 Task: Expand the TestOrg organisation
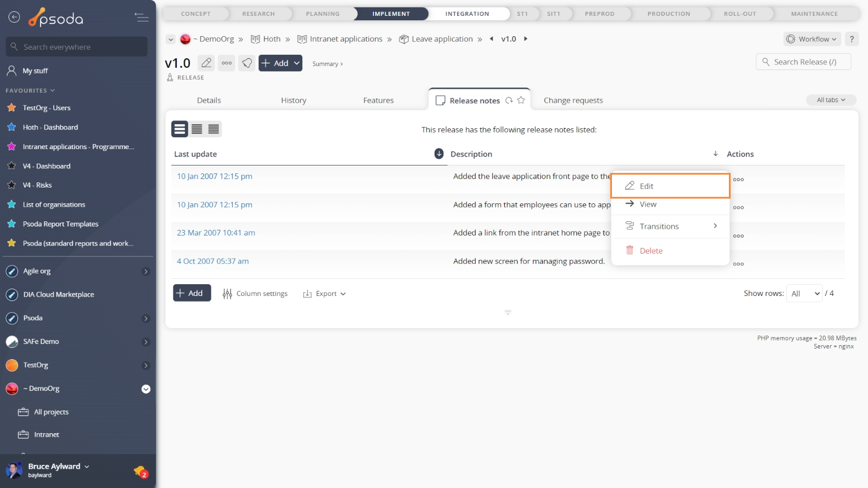(x=146, y=365)
